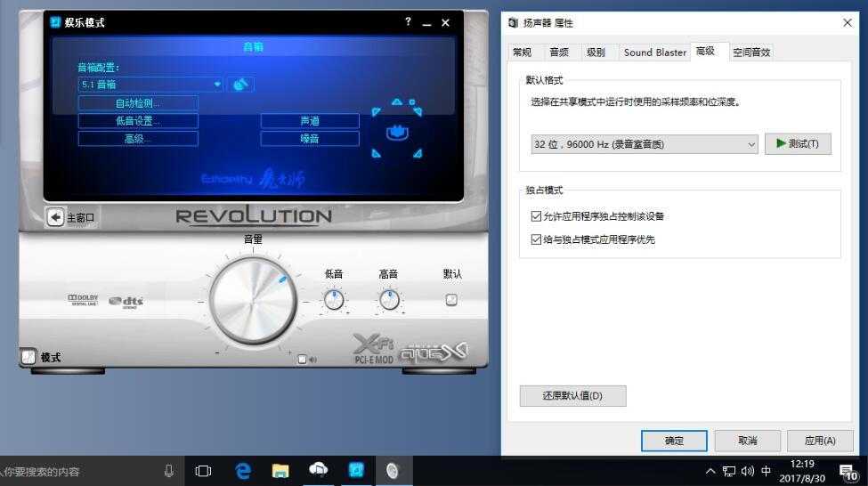
Task: Click the speaker test icon beside 5.1 音箱
Action: (240, 85)
